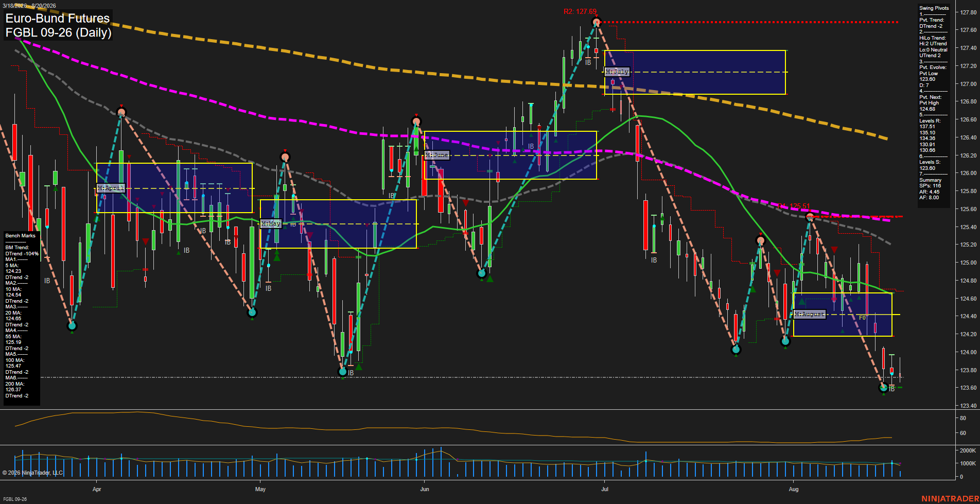This screenshot has height=504, width=980.
Task: Open the FGBL 09-26 tab at bottom left
Action: pos(14,499)
